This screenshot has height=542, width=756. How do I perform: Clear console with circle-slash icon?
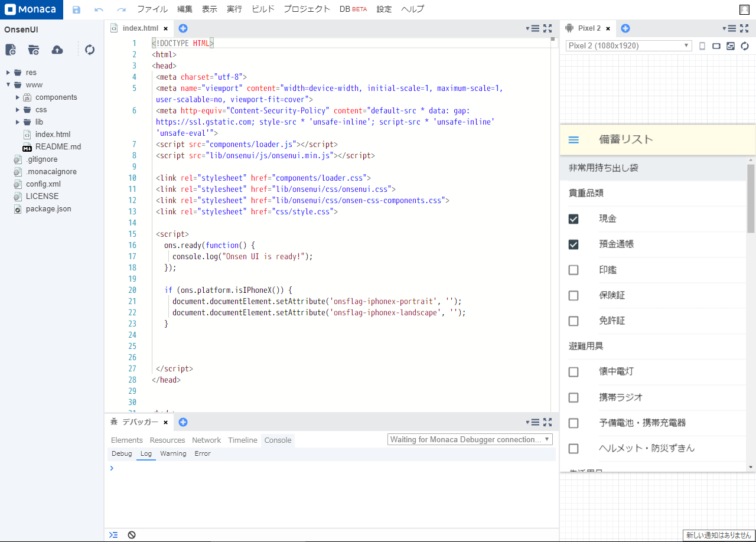(132, 534)
